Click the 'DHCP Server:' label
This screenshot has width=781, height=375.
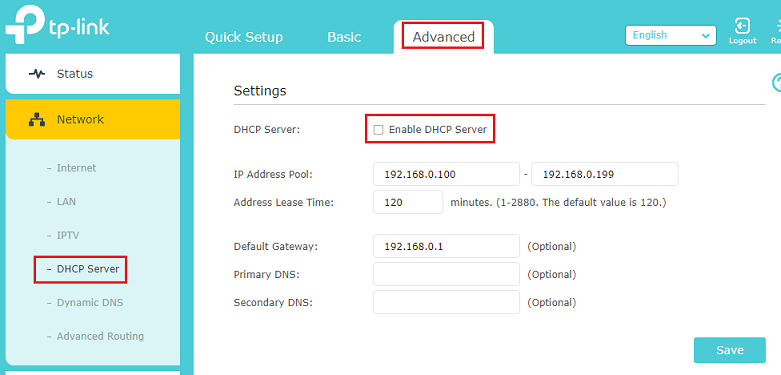267,130
